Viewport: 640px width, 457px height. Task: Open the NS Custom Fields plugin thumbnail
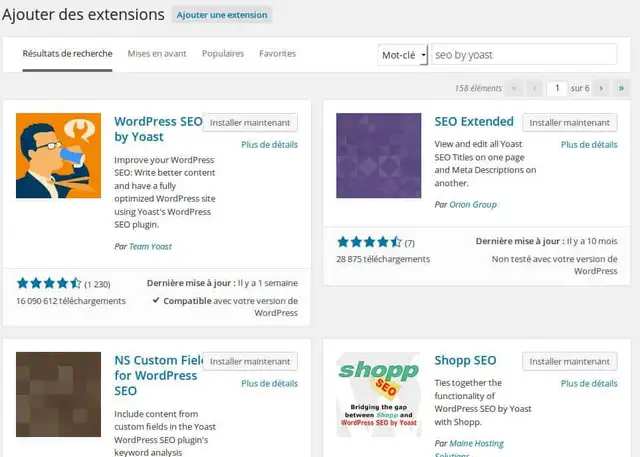58,395
